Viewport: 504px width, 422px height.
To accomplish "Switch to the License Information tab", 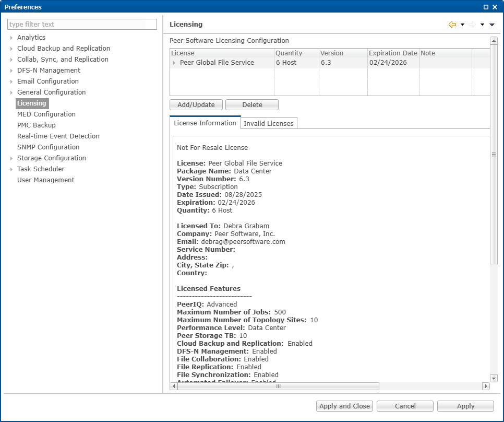I will [x=205, y=123].
